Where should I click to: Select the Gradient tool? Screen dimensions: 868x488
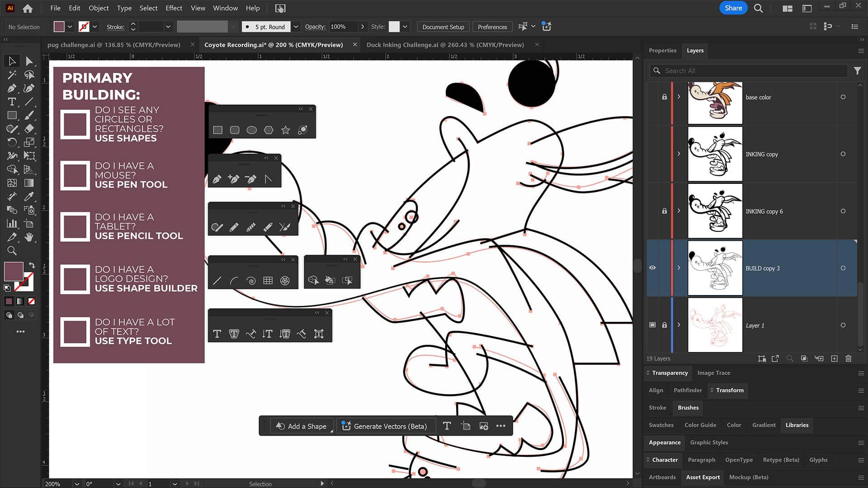click(x=29, y=183)
